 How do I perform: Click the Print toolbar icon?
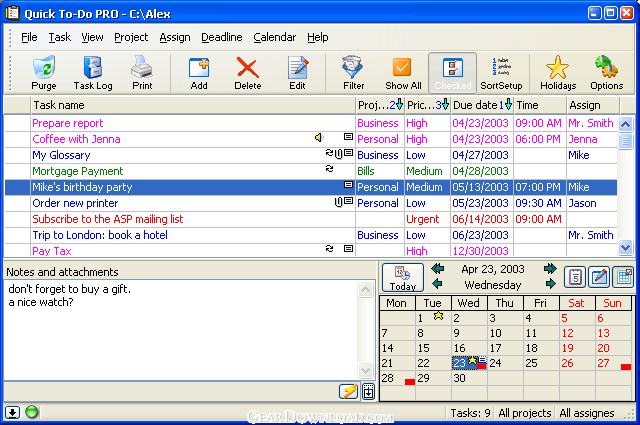(142, 73)
